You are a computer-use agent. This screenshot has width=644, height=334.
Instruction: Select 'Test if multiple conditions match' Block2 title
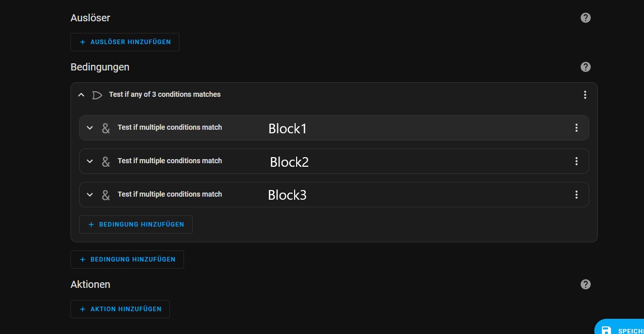pos(169,161)
